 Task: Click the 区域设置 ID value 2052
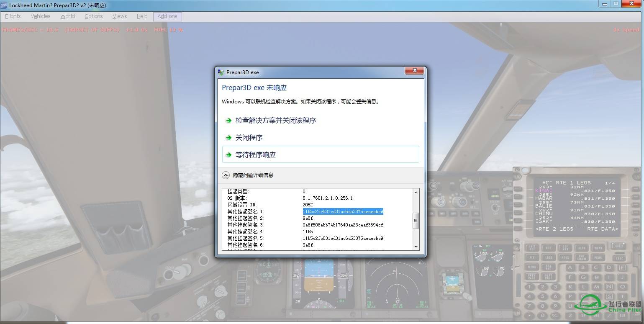click(308, 205)
